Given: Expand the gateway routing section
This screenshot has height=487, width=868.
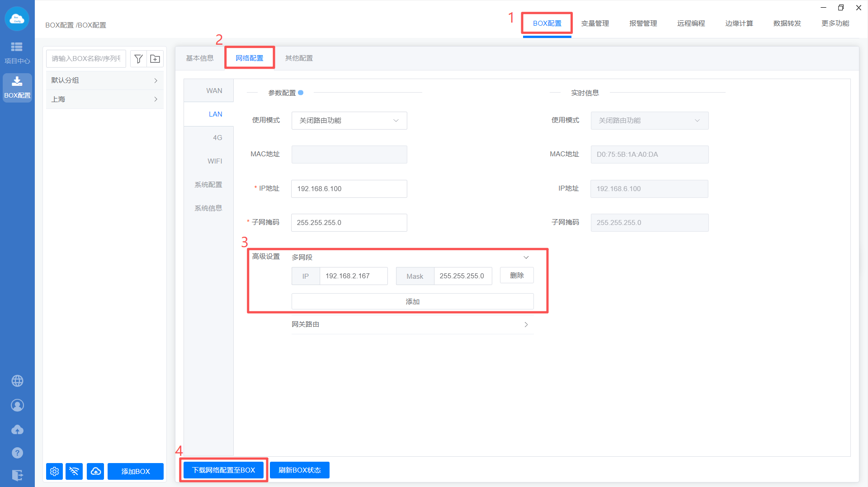Looking at the screenshot, I should 526,324.
